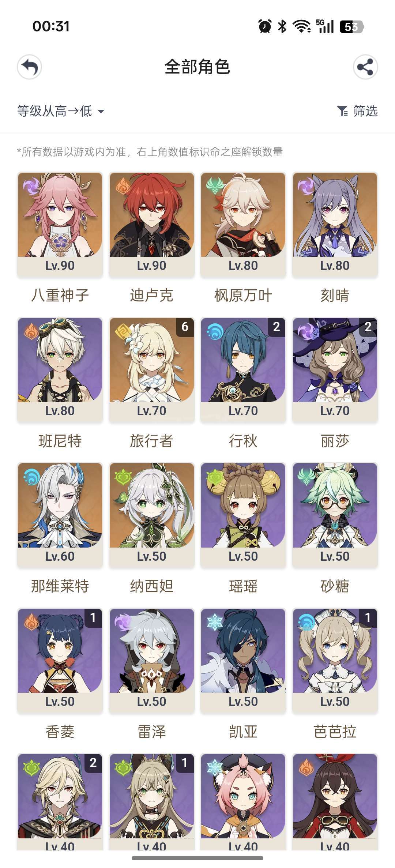Open the 迪卢克 character portrait
Viewport: 395px width, 868px height.
click(x=152, y=215)
